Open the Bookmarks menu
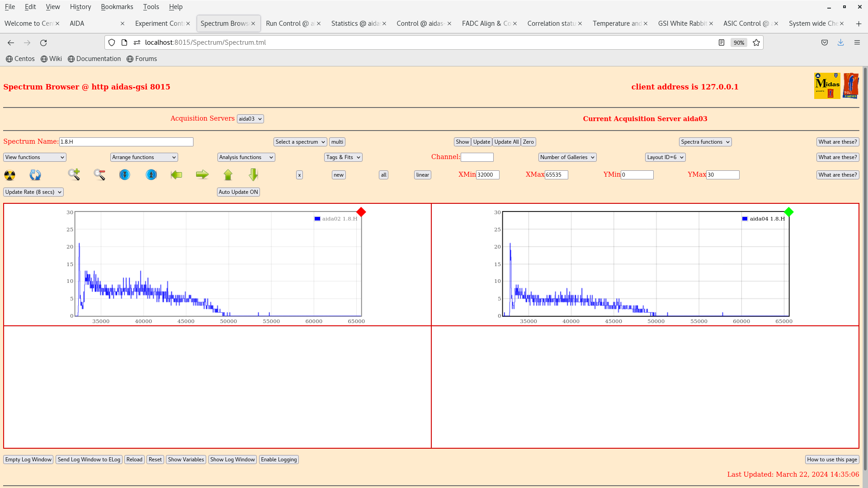 [117, 7]
